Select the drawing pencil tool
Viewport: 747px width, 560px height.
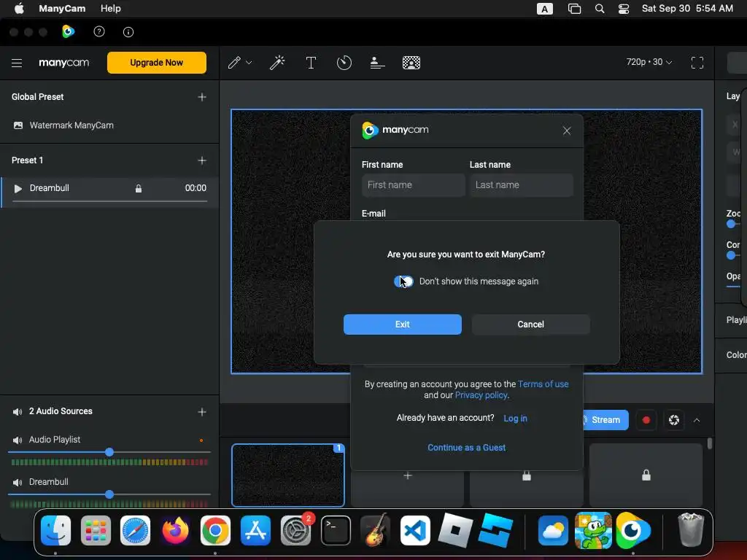tap(234, 63)
